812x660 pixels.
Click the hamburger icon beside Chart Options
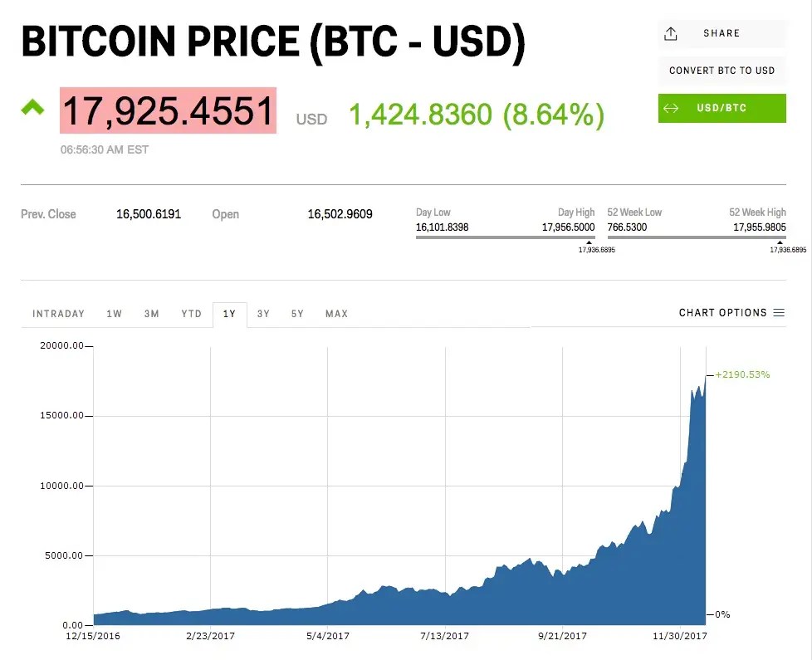click(x=779, y=313)
